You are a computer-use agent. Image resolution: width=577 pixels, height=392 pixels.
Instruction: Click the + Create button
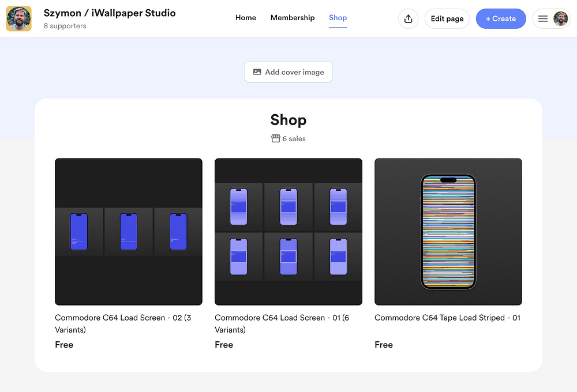pos(501,19)
